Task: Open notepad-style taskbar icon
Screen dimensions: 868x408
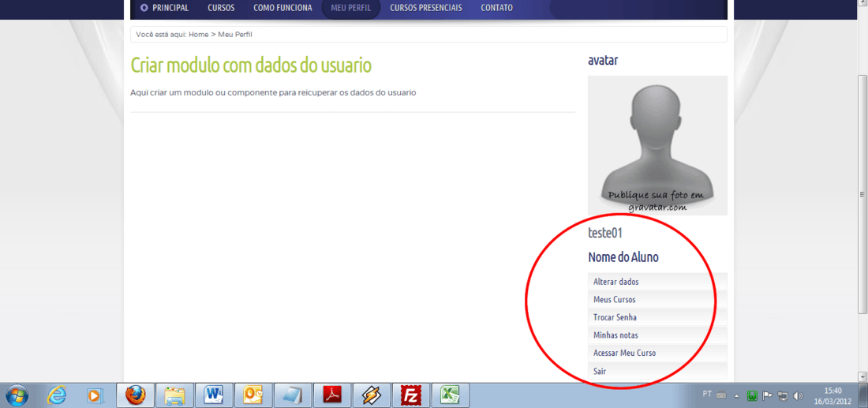Action: click(292, 395)
